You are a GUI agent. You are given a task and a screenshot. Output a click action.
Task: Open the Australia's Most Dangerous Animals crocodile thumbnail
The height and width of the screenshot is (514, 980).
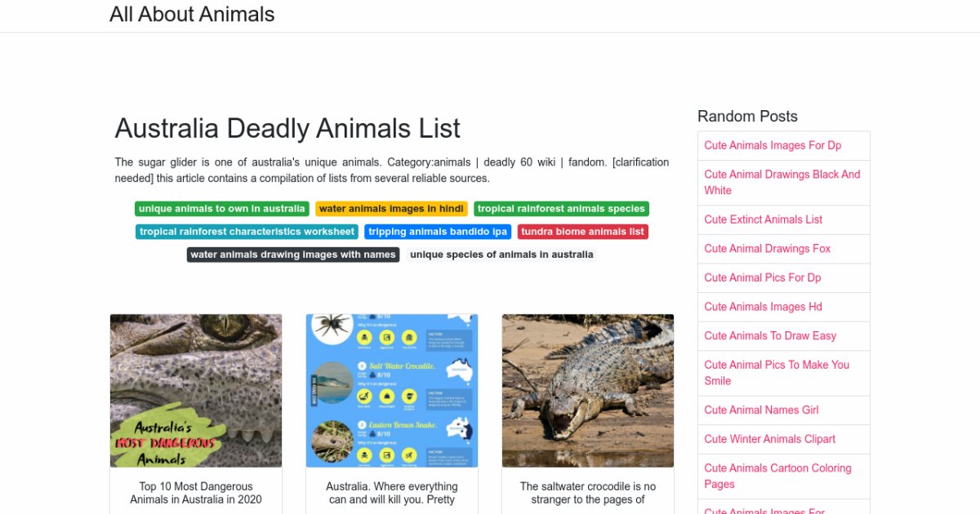(196, 391)
